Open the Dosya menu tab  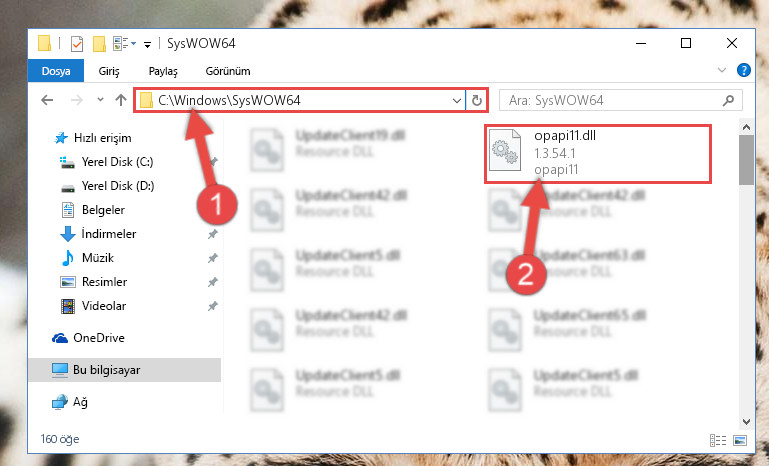56,71
